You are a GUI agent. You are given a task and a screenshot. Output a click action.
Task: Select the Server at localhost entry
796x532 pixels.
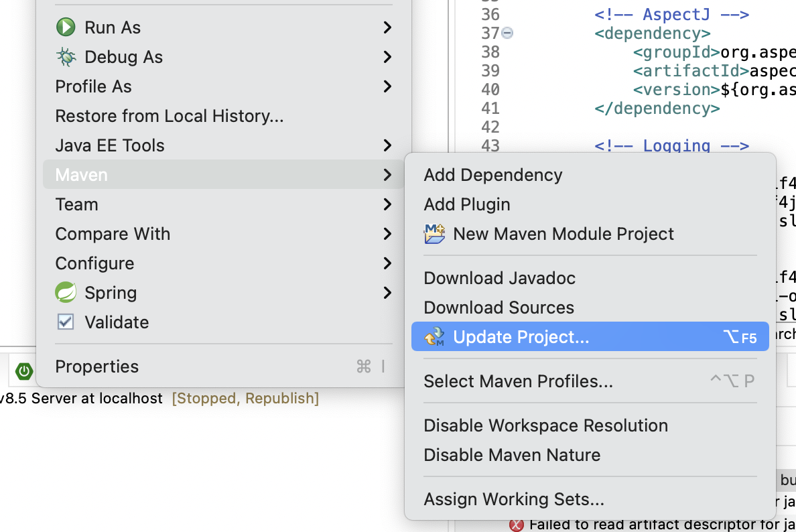pos(81,399)
